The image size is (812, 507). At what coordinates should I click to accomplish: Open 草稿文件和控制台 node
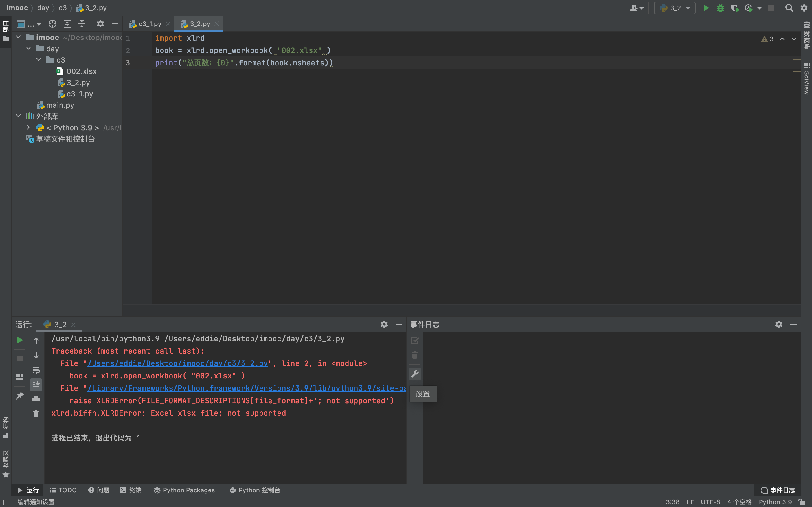[60, 139]
